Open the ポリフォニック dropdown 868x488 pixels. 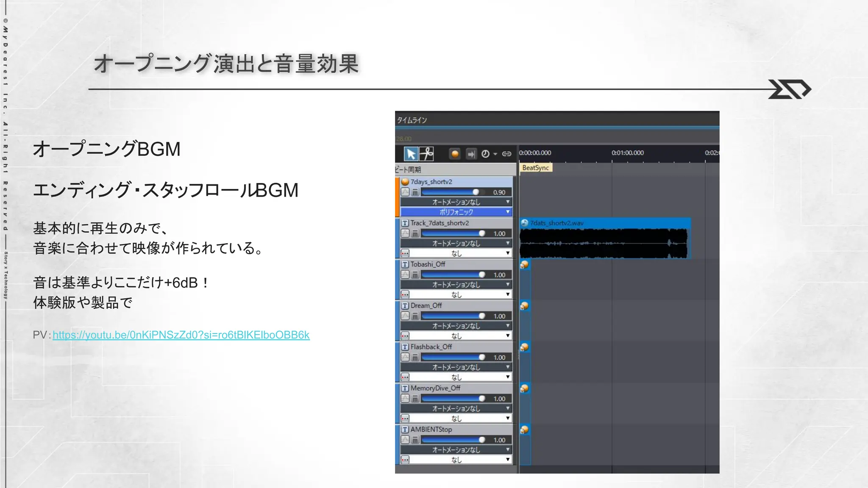tap(456, 212)
